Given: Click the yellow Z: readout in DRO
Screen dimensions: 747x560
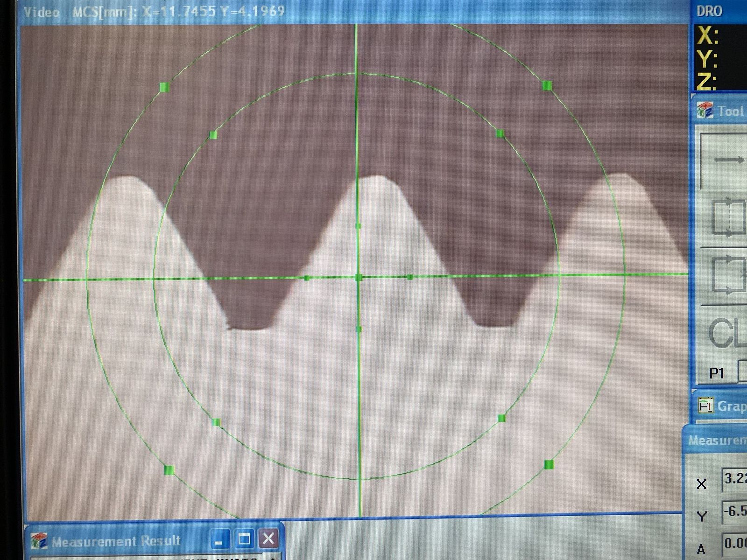Looking at the screenshot, I should [x=707, y=81].
